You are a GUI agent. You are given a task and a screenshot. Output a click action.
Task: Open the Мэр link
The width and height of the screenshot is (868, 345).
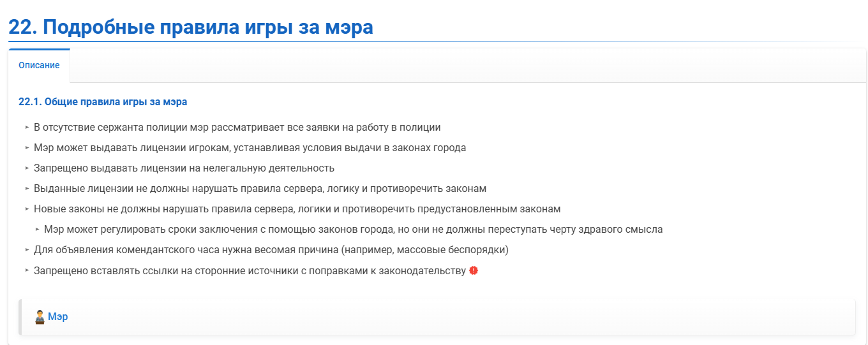click(58, 317)
